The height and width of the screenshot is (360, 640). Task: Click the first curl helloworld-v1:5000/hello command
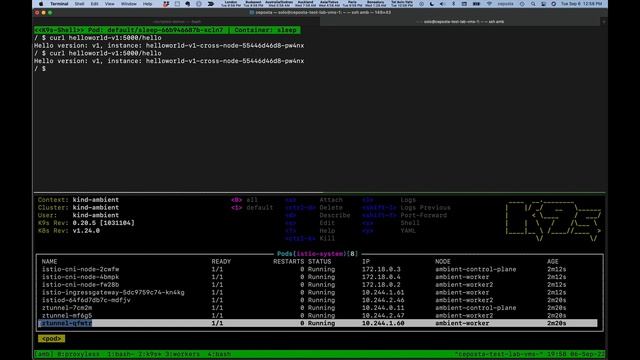pyautogui.click(x=105, y=38)
